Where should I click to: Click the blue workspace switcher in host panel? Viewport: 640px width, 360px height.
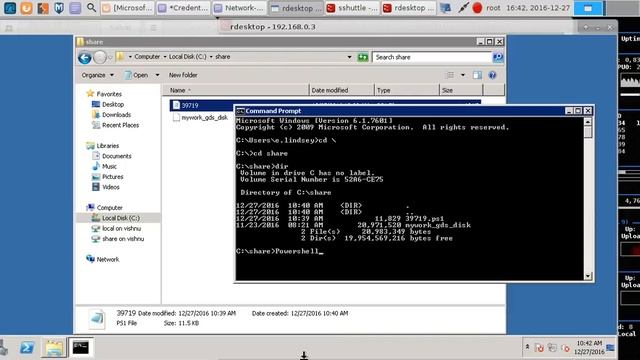coord(587,8)
